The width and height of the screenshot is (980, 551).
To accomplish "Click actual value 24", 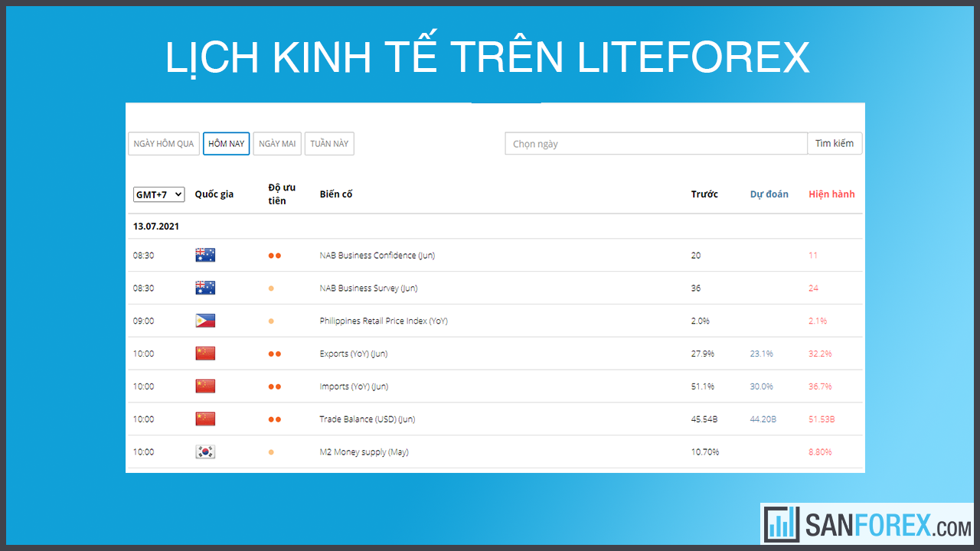I will point(814,289).
